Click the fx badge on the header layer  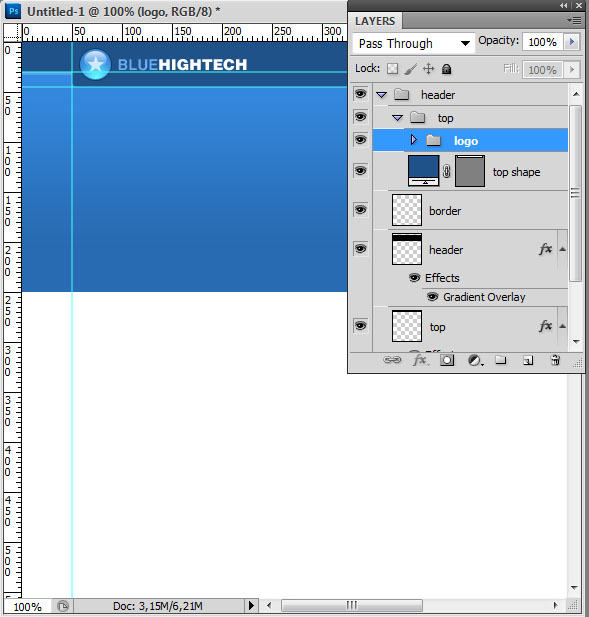[545, 249]
